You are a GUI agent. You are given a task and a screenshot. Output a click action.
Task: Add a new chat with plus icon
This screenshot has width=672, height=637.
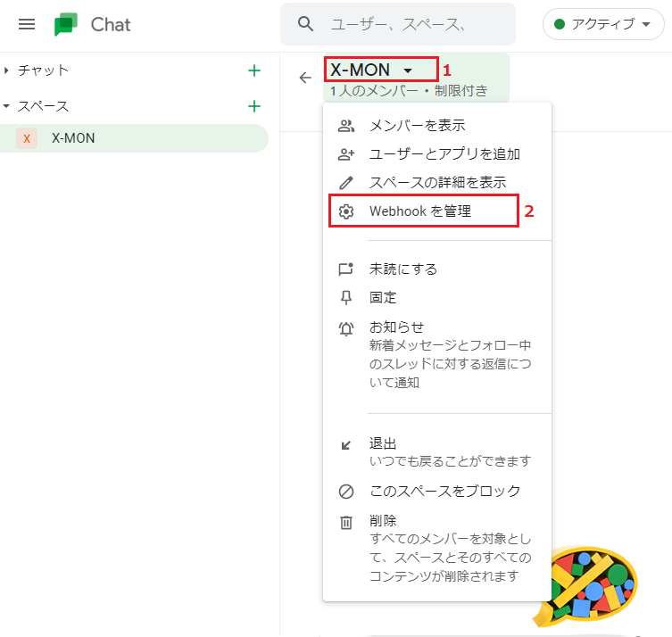pyautogui.click(x=254, y=70)
